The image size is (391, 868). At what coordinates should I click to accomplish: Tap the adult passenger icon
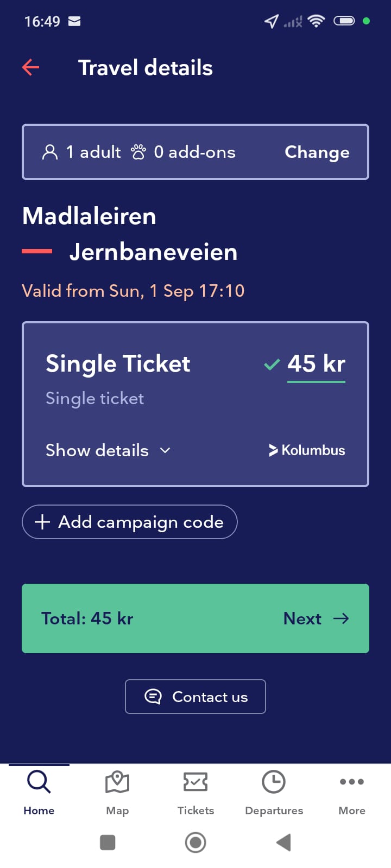click(x=50, y=152)
